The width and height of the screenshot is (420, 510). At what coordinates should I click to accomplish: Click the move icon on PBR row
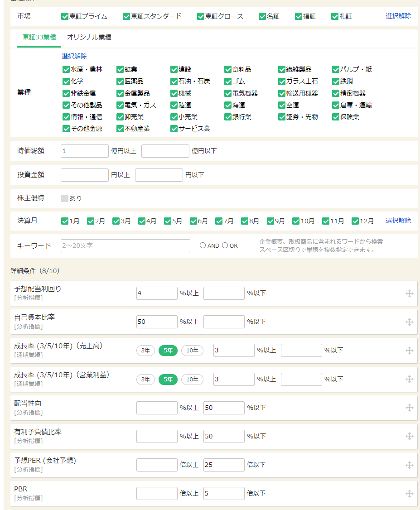pyautogui.click(x=409, y=494)
